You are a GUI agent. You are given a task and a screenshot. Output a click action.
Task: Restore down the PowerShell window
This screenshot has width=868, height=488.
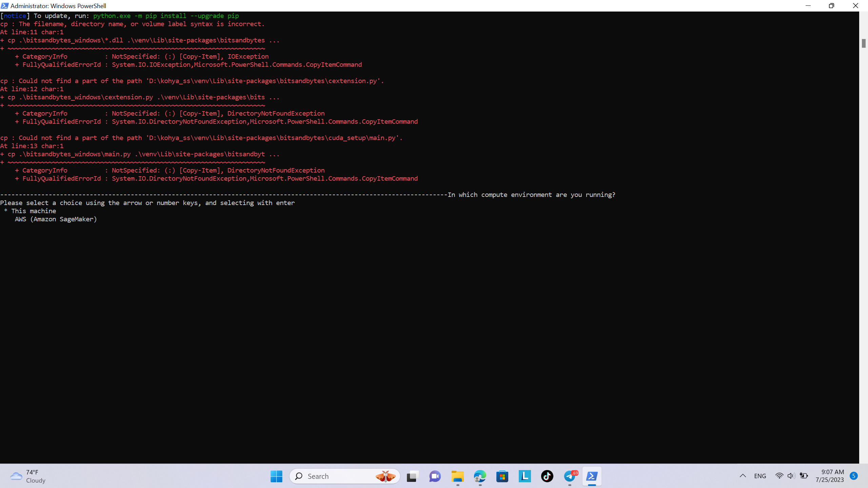click(x=831, y=6)
